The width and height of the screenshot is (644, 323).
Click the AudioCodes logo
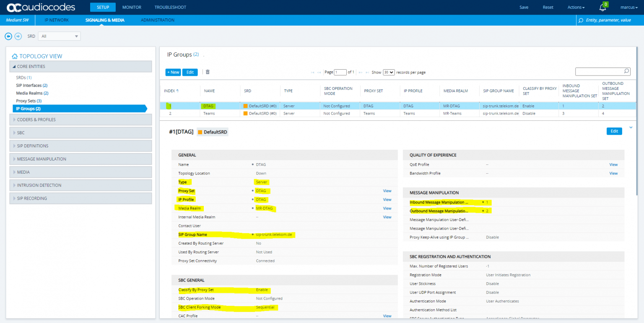point(42,7)
